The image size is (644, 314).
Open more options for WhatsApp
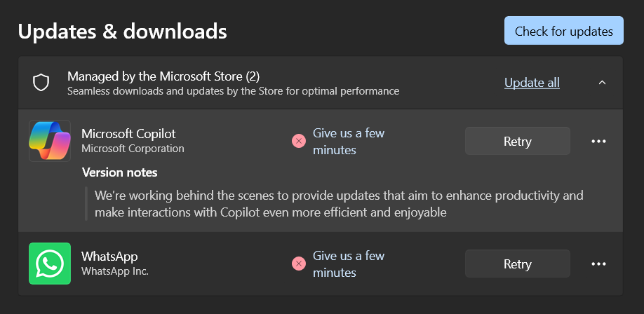[x=598, y=264]
